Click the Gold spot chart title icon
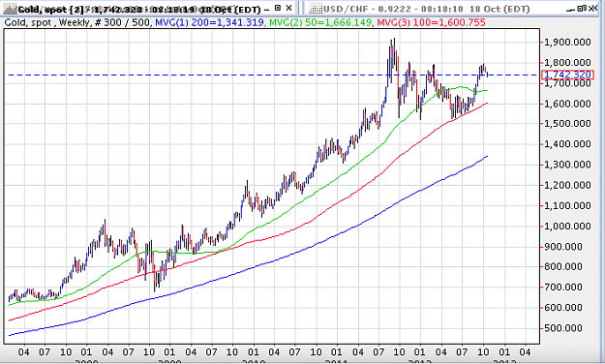The image size is (605, 364). 11,9
